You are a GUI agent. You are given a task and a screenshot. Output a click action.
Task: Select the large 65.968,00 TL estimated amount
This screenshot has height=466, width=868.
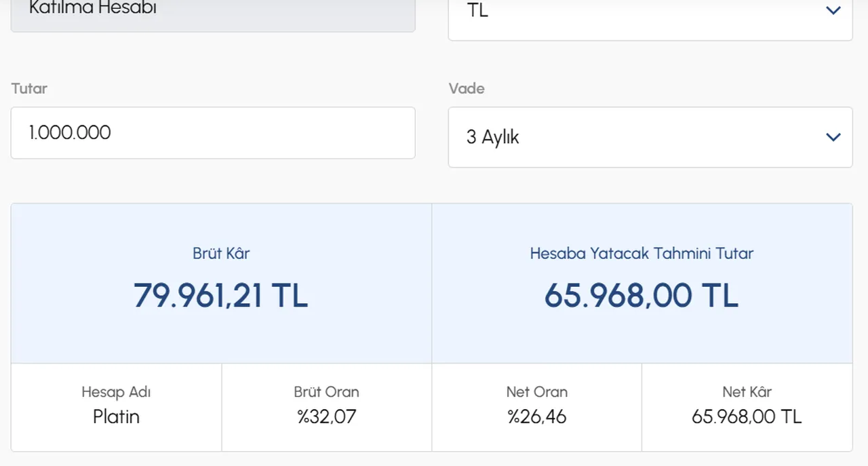642,296
